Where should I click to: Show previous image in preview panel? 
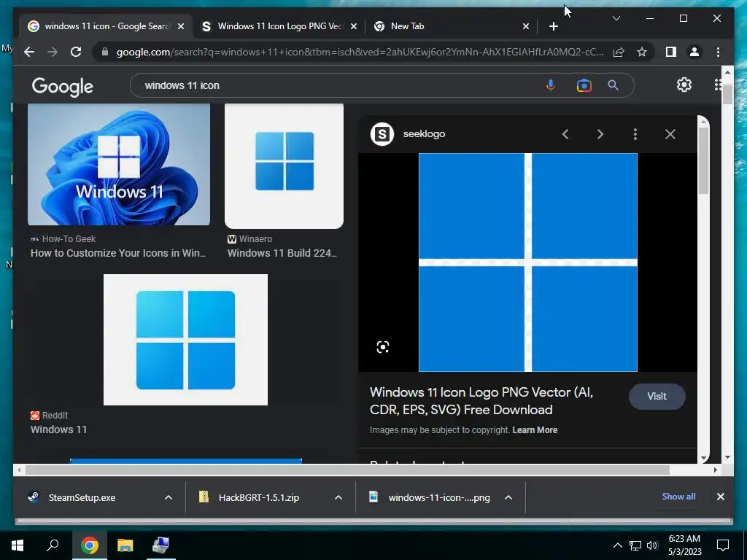pos(565,134)
